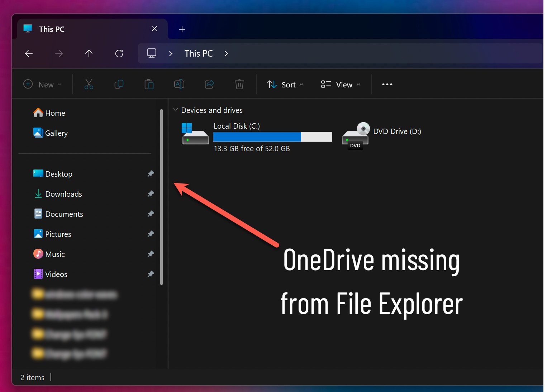The width and height of the screenshot is (547, 392).
Task: Click the pin icon beside Documents
Action: click(151, 214)
